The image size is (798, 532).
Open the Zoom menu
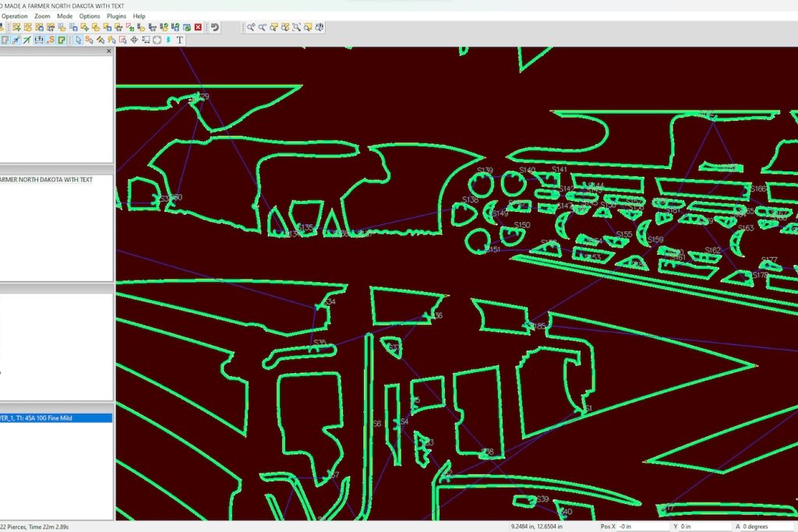click(x=42, y=16)
